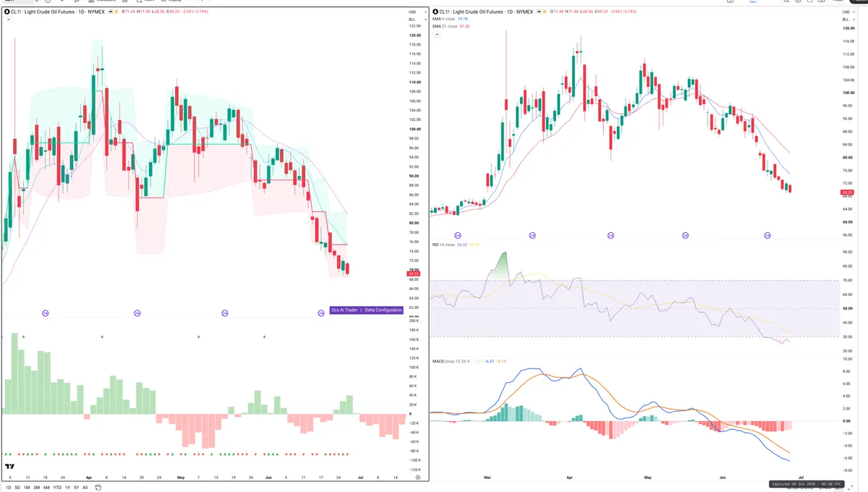868x492 pixels.
Task: Click crude oil symbol logo in left chart
Action: point(7,12)
